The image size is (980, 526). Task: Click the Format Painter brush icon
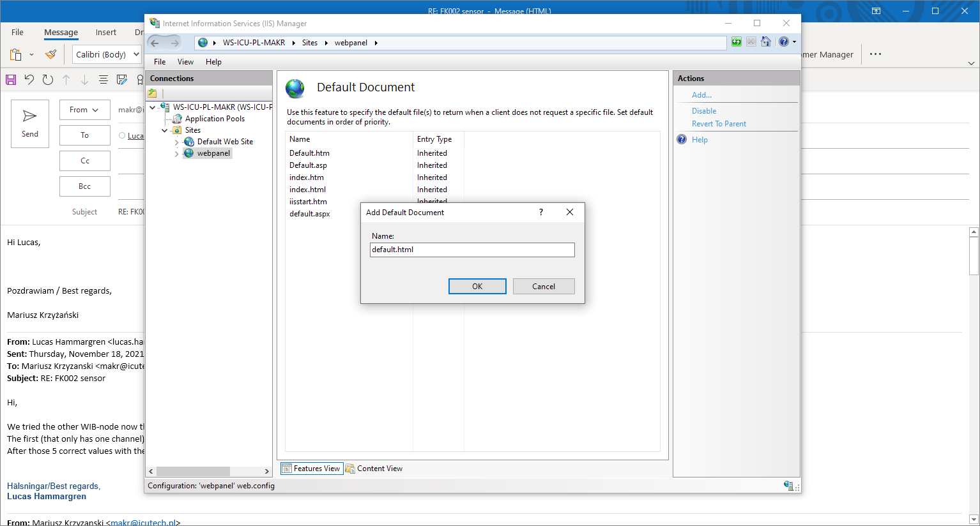pos(50,54)
